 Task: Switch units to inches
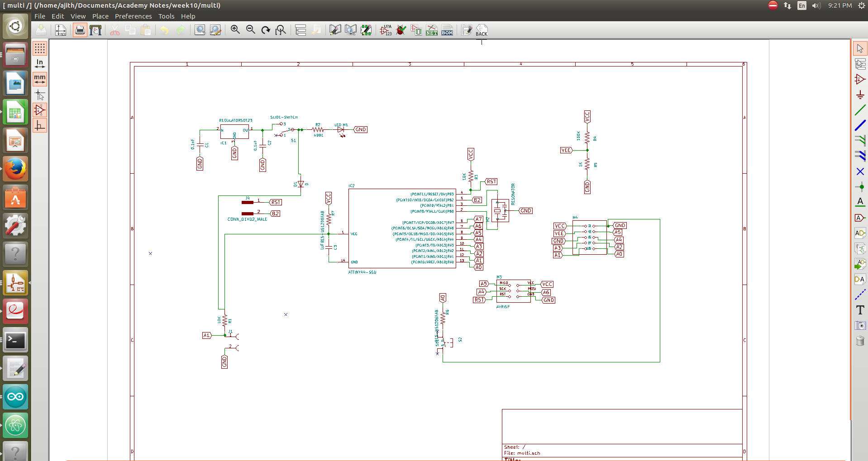click(x=40, y=64)
